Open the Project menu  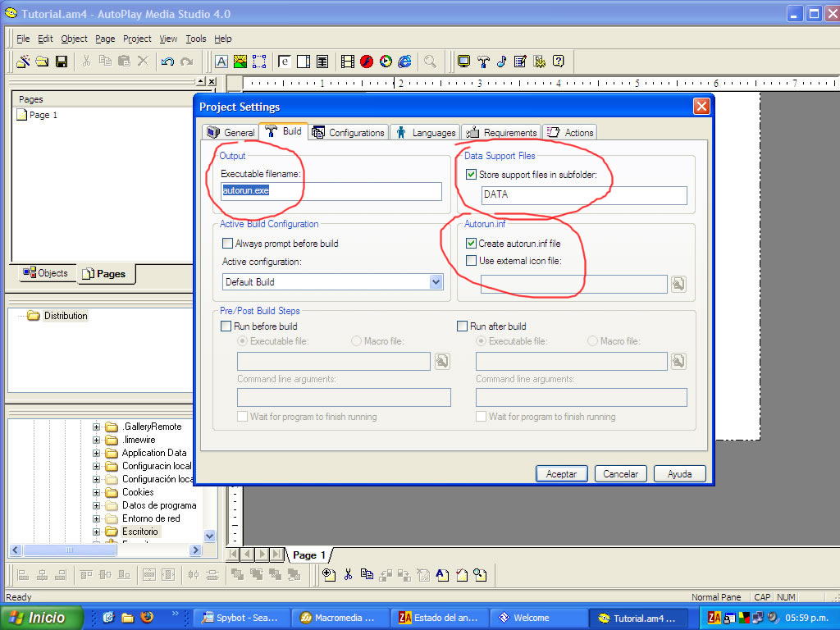point(137,39)
